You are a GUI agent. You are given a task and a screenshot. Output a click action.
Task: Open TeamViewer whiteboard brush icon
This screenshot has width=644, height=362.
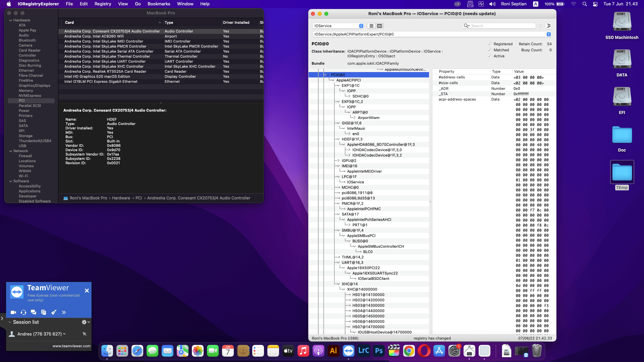click(54, 312)
